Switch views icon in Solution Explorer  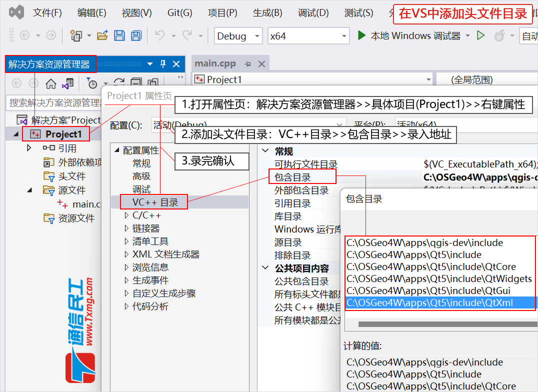tap(68, 83)
